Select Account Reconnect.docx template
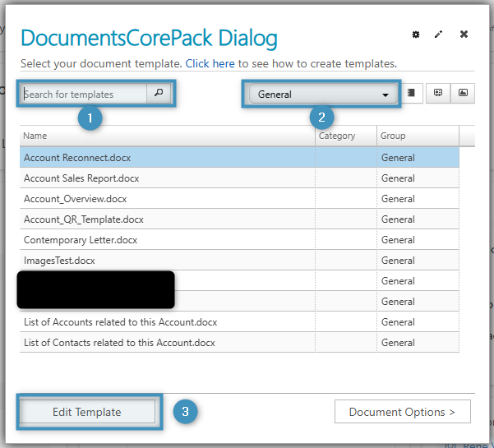The width and height of the screenshot is (494, 448). 77,158
